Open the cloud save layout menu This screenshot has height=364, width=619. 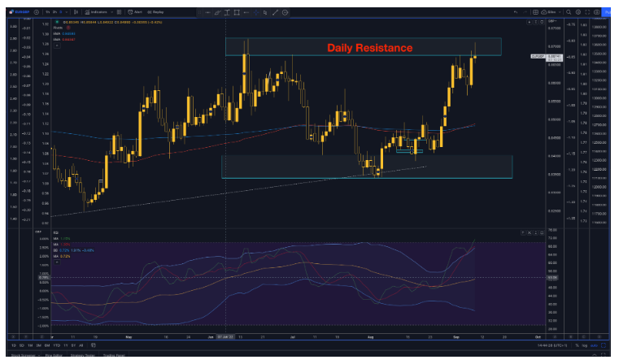pos(551,12)
